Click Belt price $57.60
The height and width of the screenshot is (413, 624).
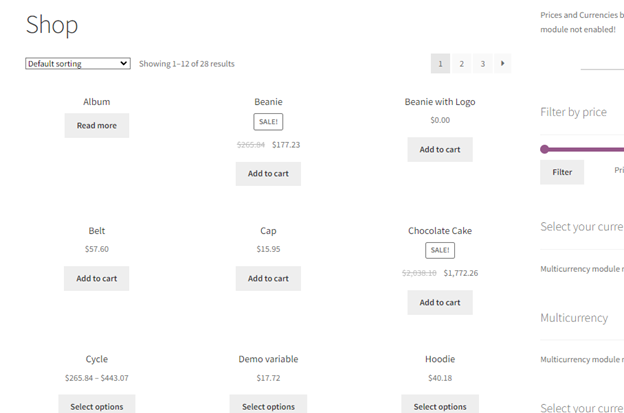[97, 249]
